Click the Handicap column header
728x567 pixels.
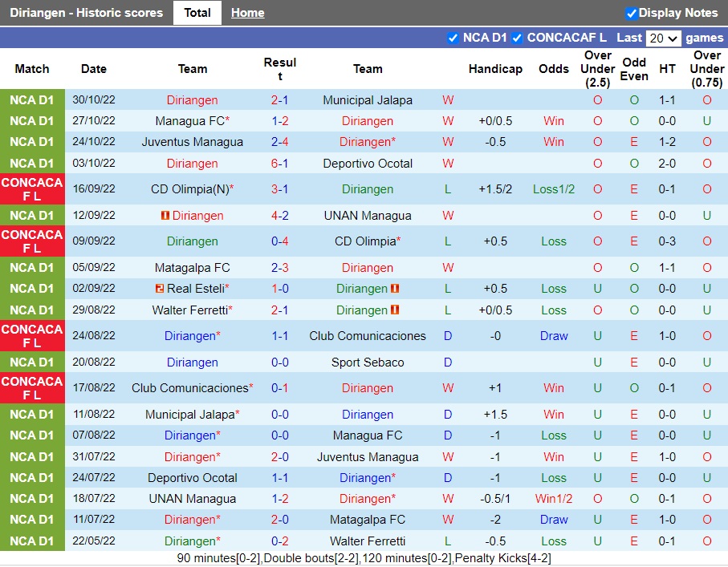495,69
